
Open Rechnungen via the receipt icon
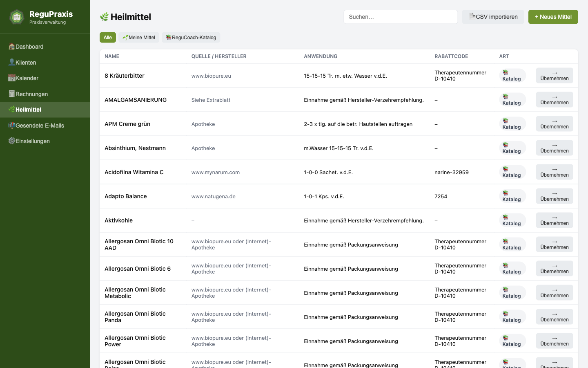point(12,94)
